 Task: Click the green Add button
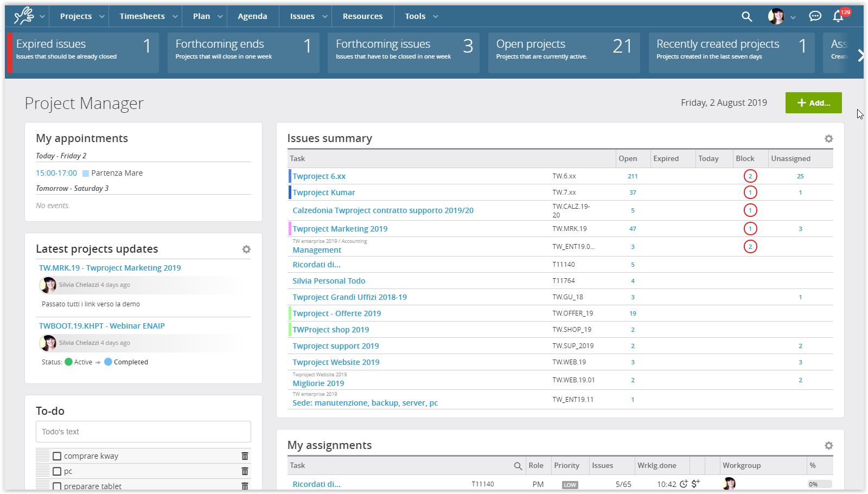pyautogui.click(x=813, y=102)
